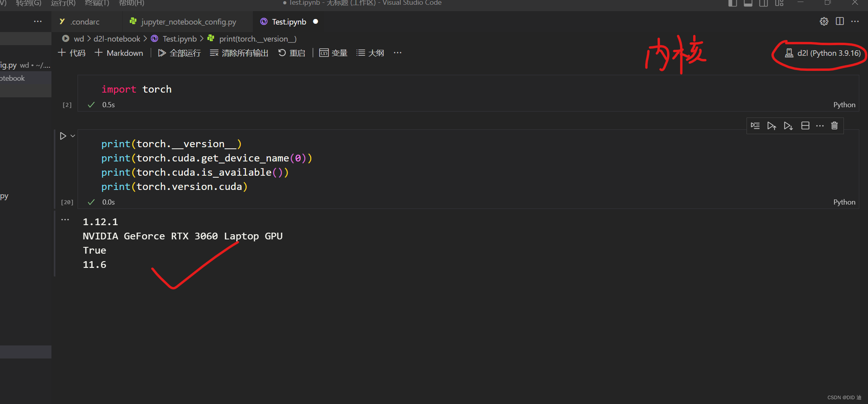Add a new code cell
This screenshot has width=868, height=404.
click(72, 53)
